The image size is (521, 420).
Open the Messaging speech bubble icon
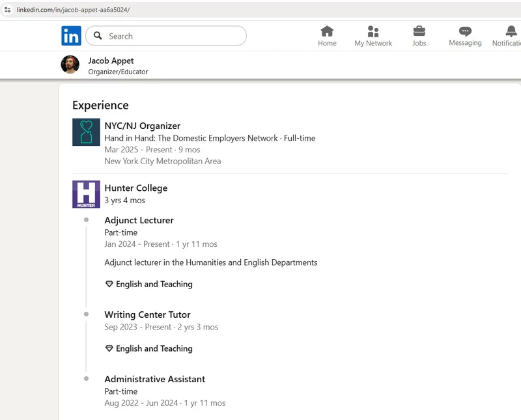click(x=465, y=31)
